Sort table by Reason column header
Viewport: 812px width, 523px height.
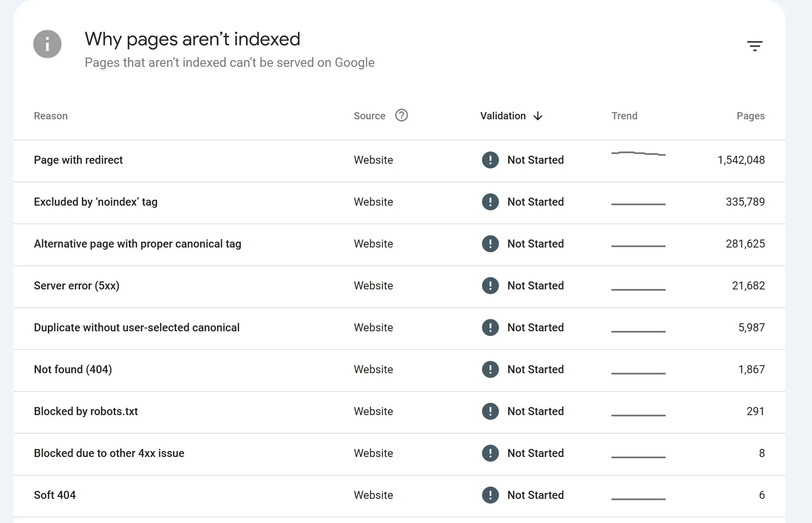(51, 116)
